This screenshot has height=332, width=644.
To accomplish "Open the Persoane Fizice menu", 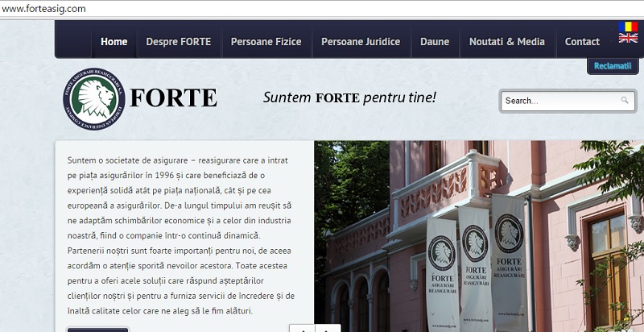I will 266,42.
